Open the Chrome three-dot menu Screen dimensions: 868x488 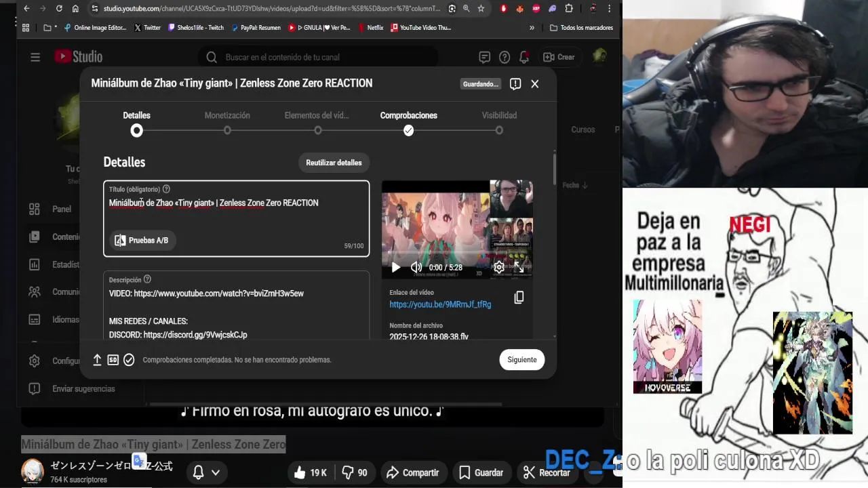(x=609, y=9)
